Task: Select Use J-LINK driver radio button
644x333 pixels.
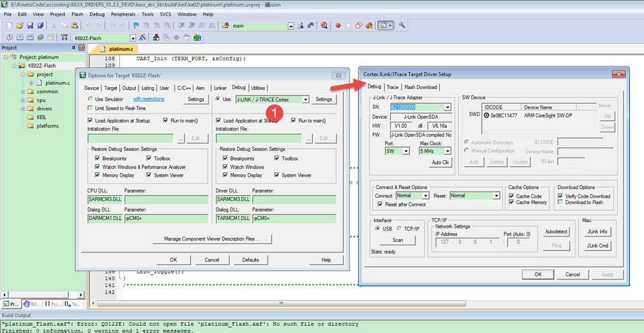Action: [218, 99]
